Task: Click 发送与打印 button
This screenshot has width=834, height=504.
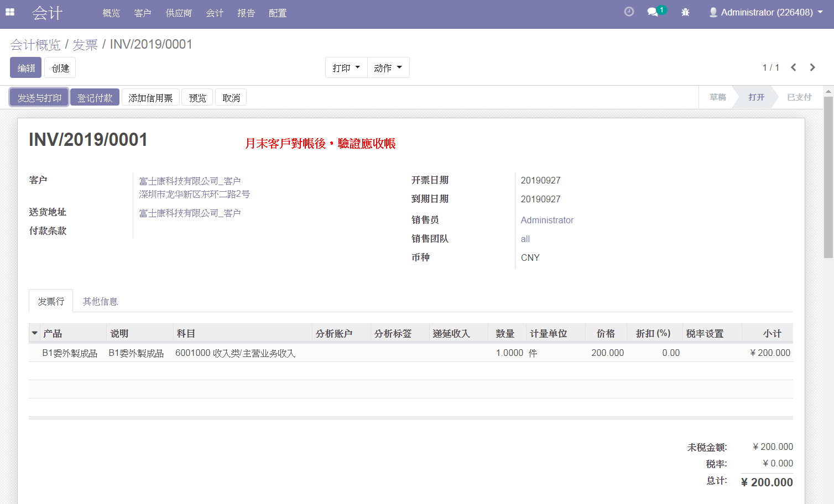Action: [39, 97]
